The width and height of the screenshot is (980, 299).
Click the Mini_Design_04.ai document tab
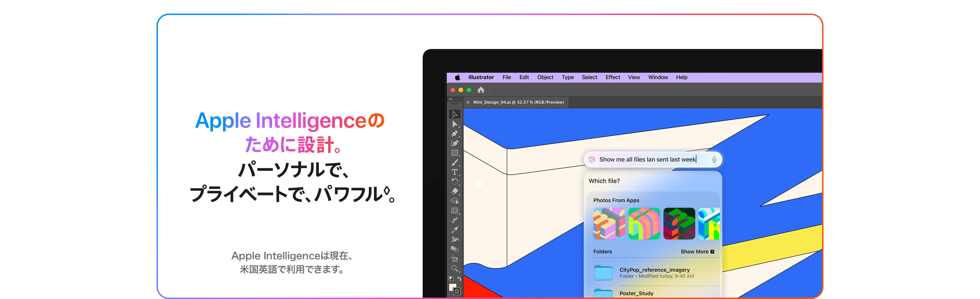(x=518, y=102)
